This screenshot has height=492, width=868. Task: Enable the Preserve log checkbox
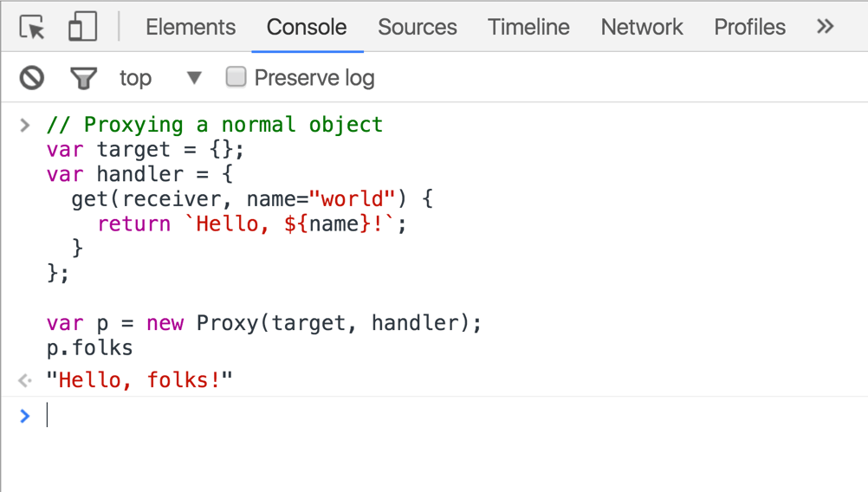coord(236,77)
